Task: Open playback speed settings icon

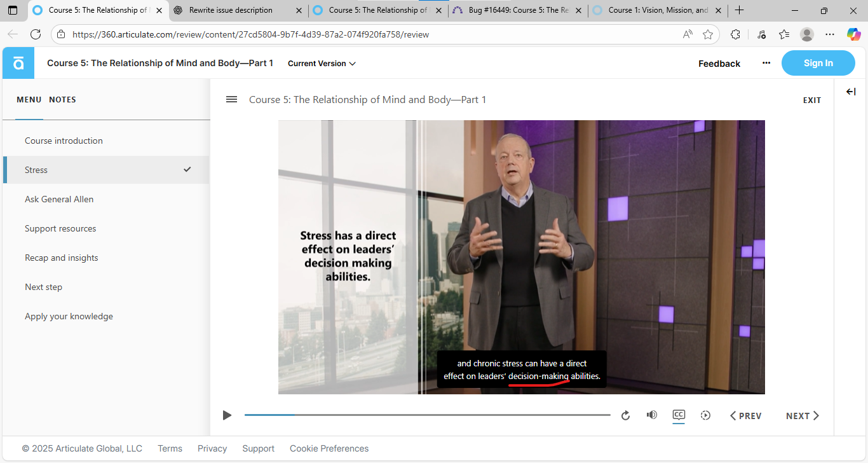Action: [x=705, y=415]
